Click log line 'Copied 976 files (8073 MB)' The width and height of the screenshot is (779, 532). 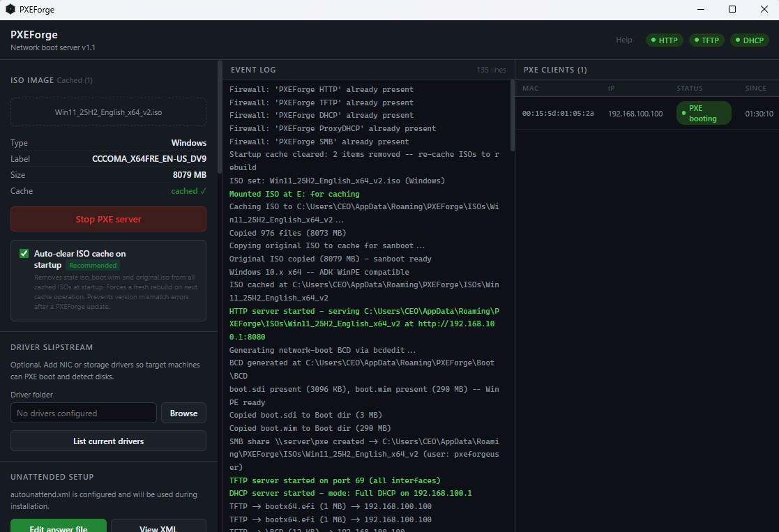287,233
